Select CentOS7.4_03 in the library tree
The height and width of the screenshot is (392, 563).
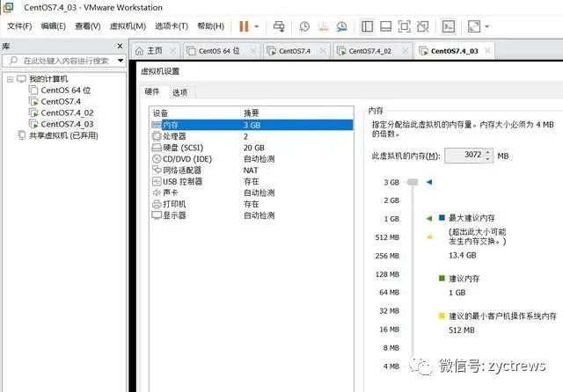[67, 124]
